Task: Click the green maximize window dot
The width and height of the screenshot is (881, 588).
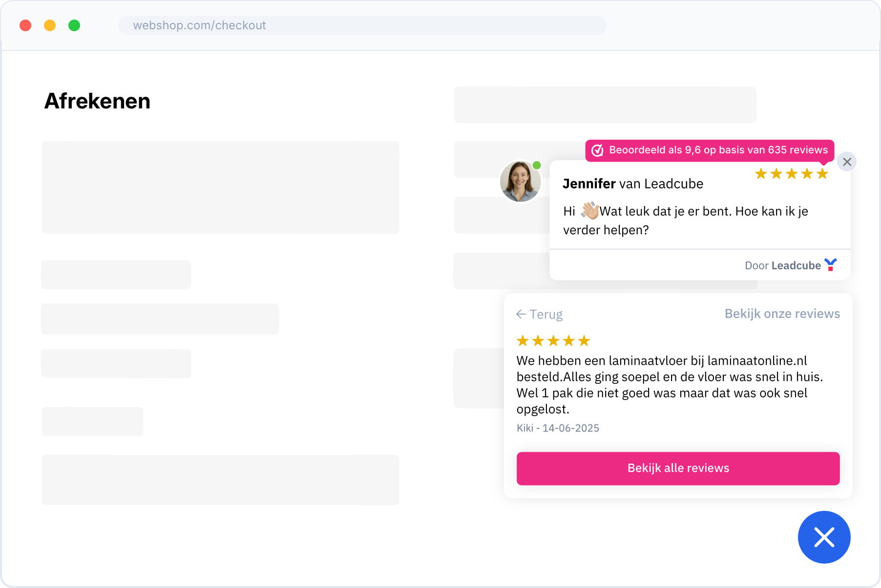Action: (74, 25)
